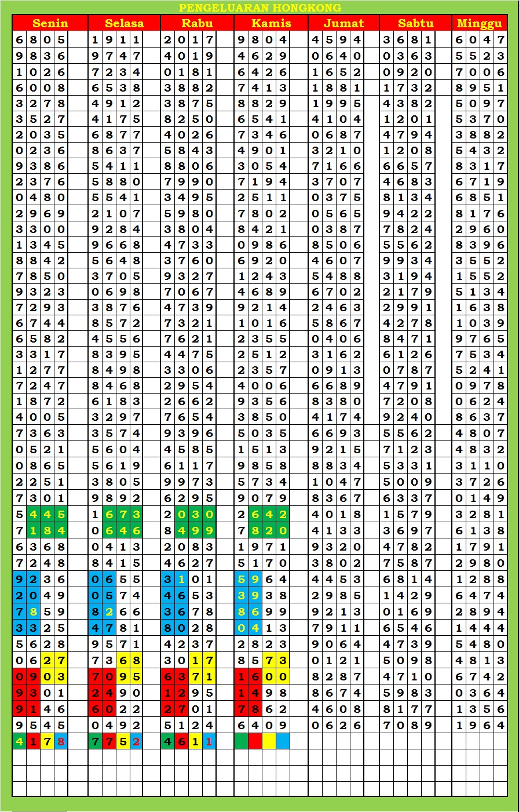519x812 pixels.
Task: Click number 1964 at bottom of Minggu
Action: click(x=480, y=725)
